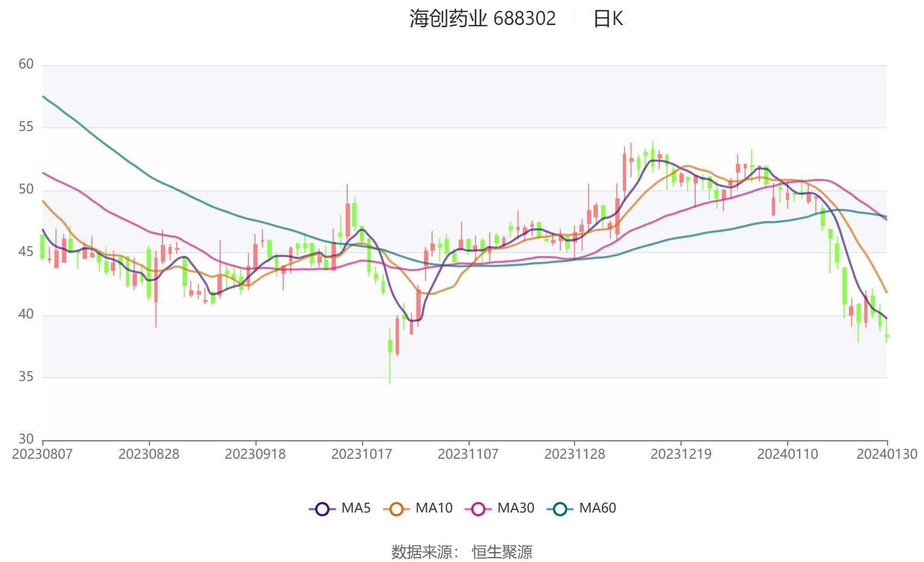
Task: Select the 20231107 date axis label
Action: [469, 454]
